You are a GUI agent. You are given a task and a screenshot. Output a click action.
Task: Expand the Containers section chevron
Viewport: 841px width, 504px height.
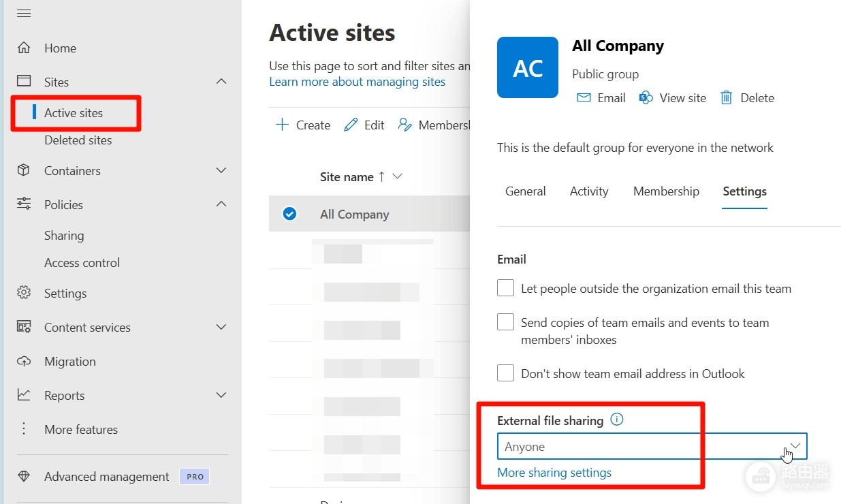pos(221,170)
